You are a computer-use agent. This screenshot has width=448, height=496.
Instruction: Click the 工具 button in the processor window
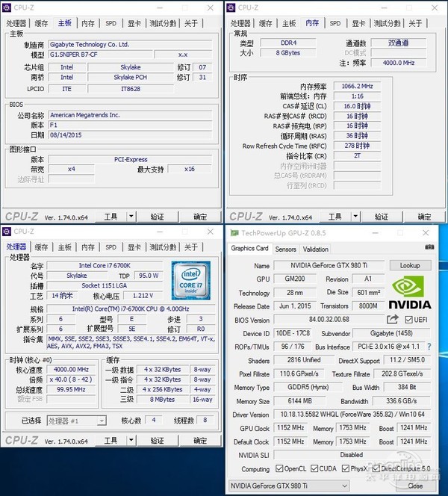[111, 440]
